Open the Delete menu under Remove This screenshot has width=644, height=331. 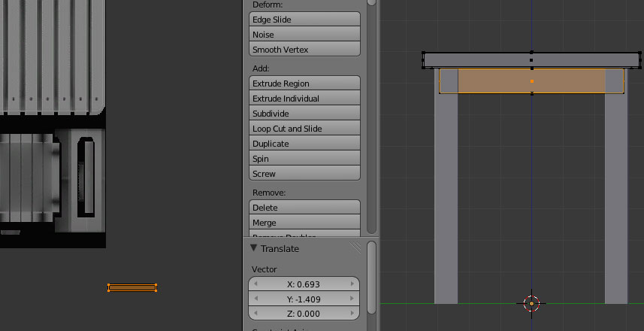[304, 208]
